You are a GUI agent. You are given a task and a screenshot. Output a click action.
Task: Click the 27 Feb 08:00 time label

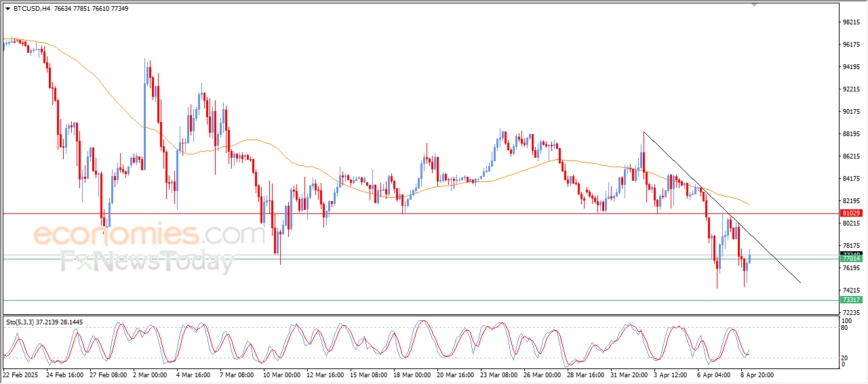(108, 375)
